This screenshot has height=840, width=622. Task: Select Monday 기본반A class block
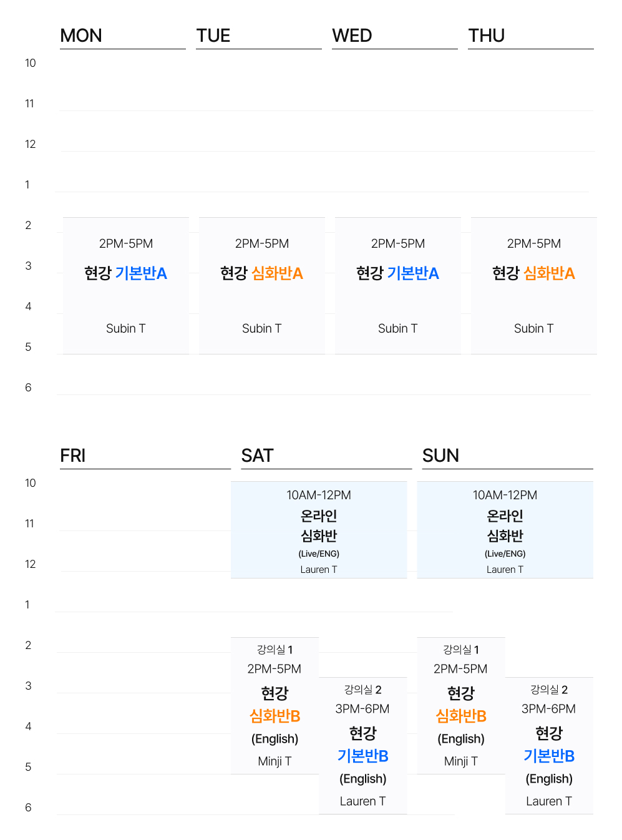(x=125, y=285)
